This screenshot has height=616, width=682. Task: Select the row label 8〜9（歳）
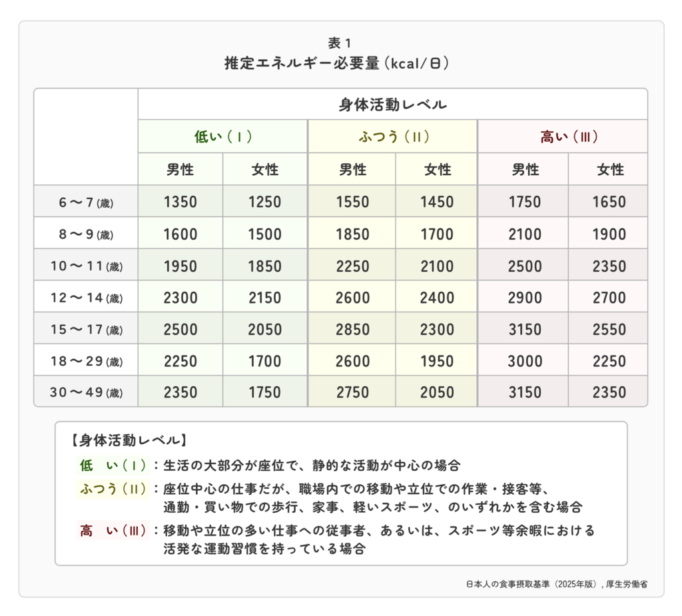[x=86, y=234]
